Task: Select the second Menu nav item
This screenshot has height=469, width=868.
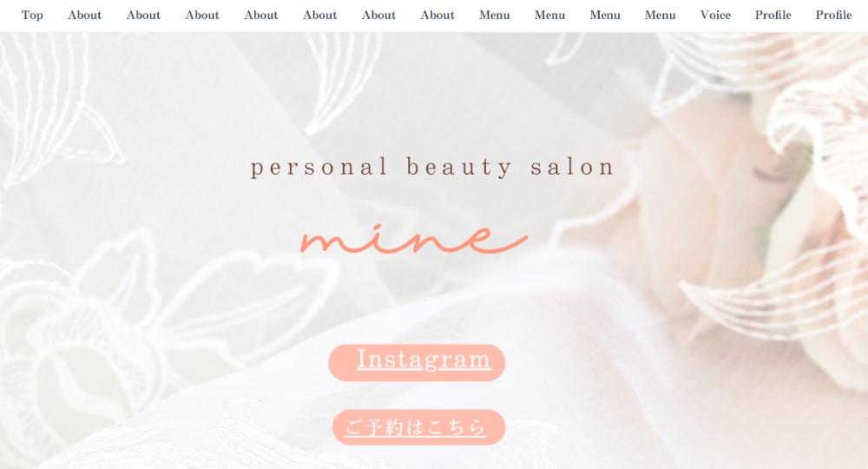Action: pyautogui.click(x=549, y=15)
